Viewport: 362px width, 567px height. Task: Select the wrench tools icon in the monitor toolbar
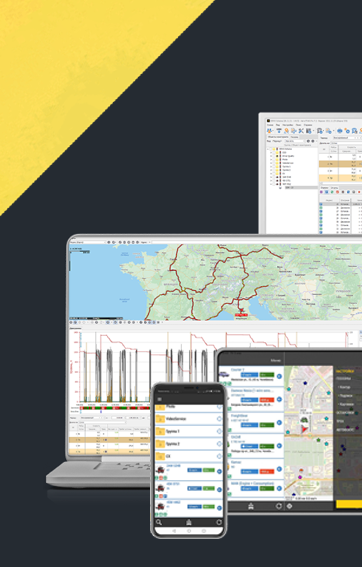point(301,131)
